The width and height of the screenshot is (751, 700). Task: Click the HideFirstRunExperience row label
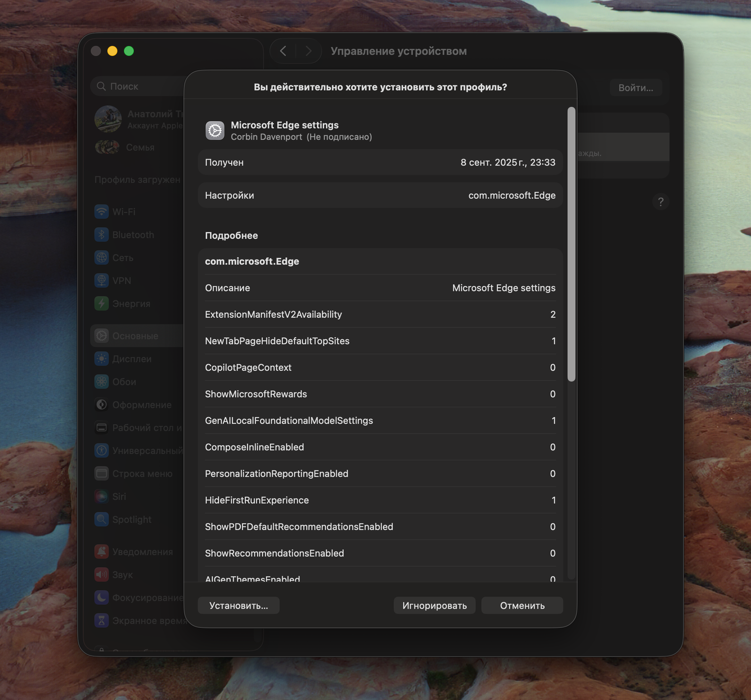(257, 500)
